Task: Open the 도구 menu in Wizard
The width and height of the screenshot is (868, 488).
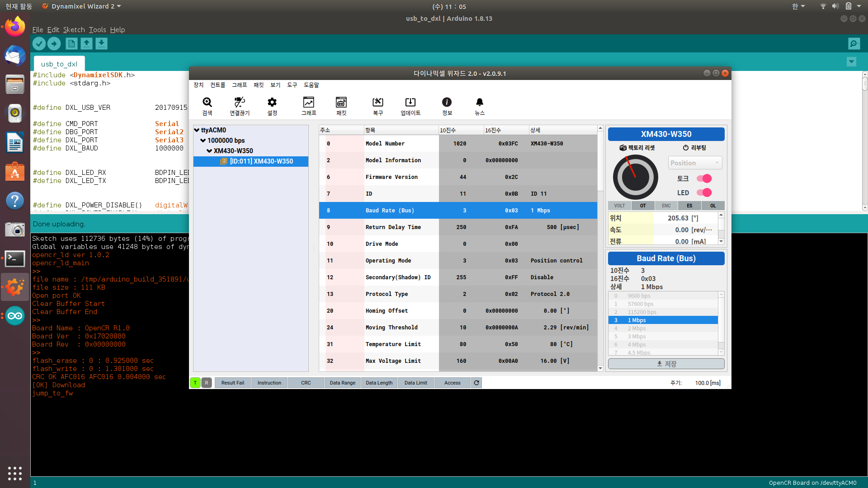Action: (x=292, y=85)
